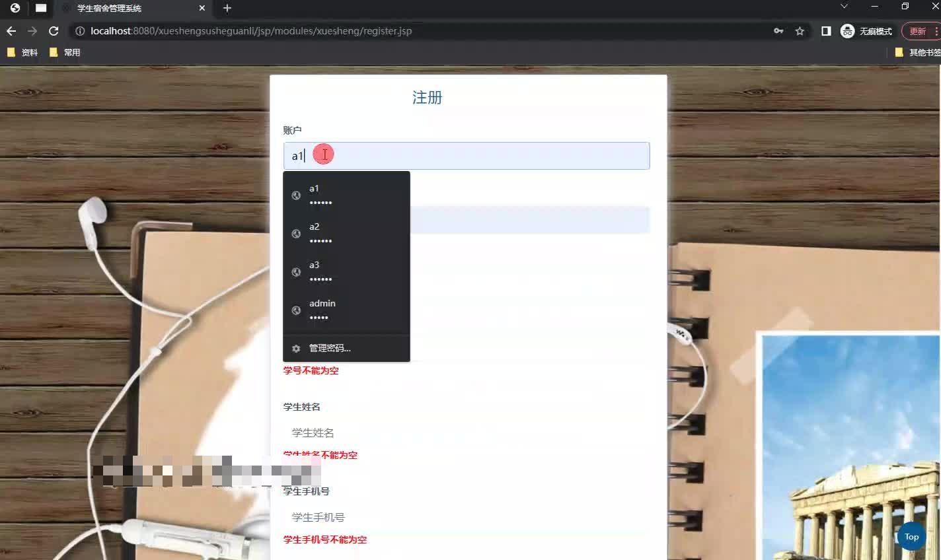Open a new browser tab
This screenshot has height=560, width=941.
pos(227,8)
